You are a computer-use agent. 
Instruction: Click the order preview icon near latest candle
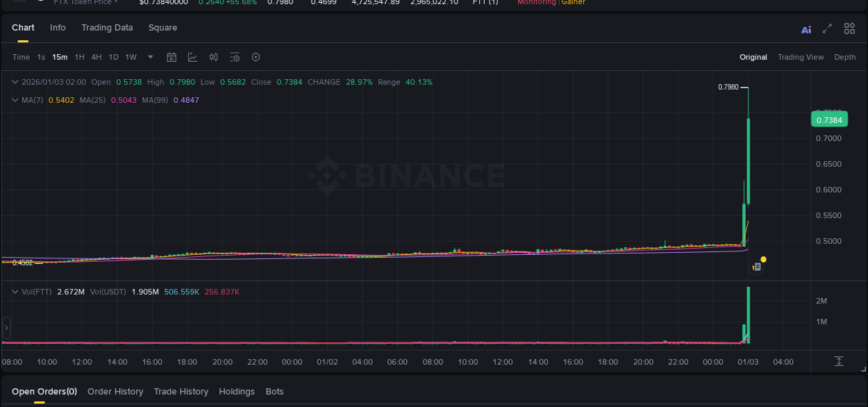tap(756, 265)
